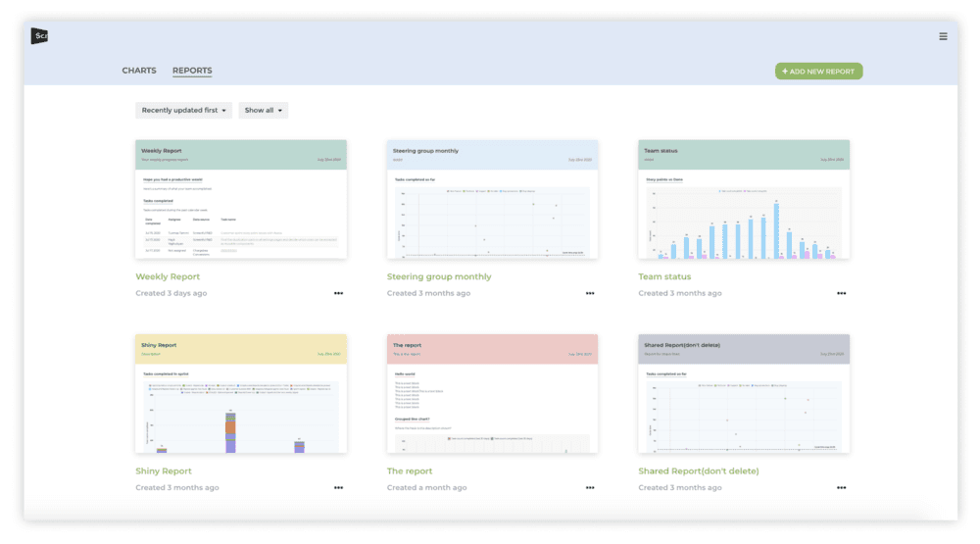This screenshot has width=980, height=544.
Task: Open Shared Report(don't delete) thumbnail preview
Action: [x=744, y=394]
